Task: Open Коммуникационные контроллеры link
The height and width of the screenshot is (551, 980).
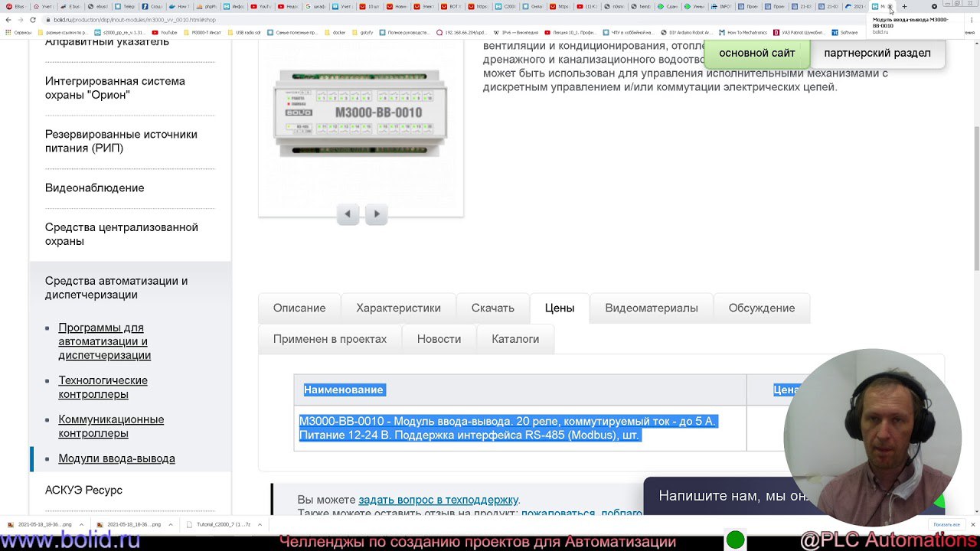Action: pyautogui.click(x=111, y=426)
